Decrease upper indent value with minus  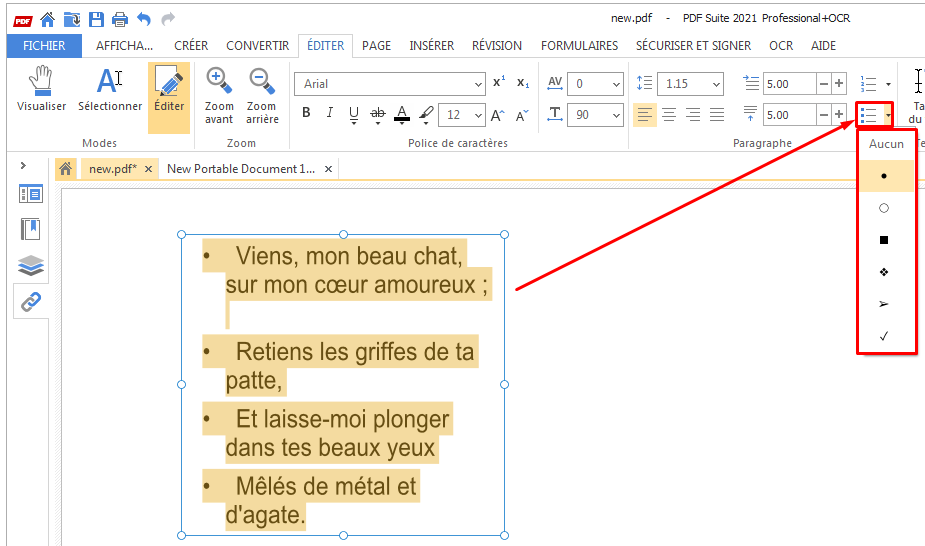coord(824,84)
